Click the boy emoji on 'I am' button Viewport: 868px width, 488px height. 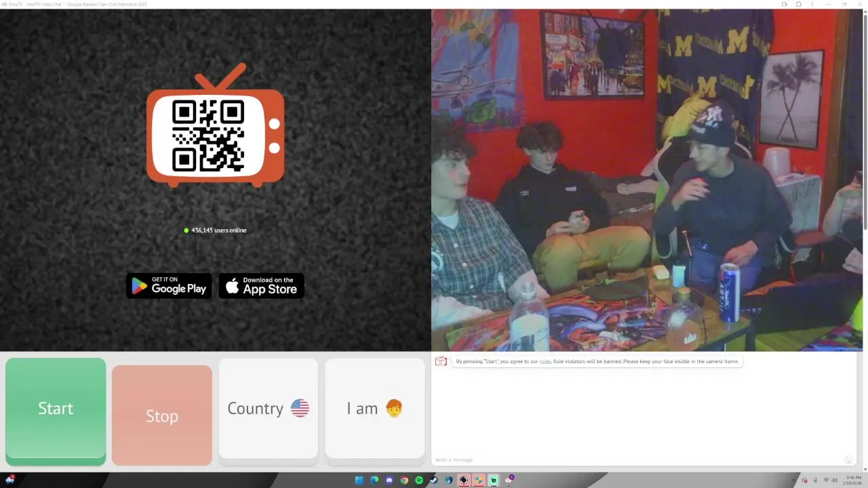click(x=394, y=408)
